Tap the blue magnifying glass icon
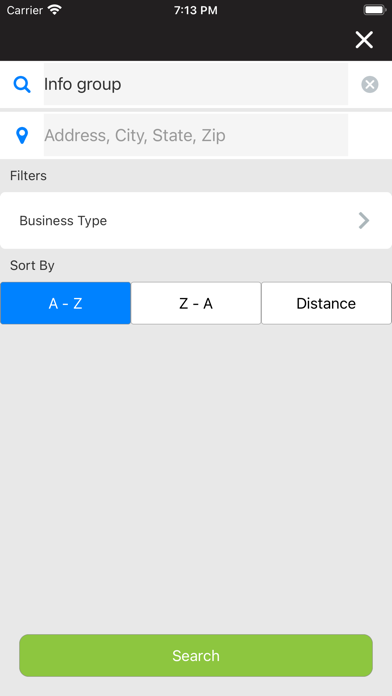392x696 pixels. (x=22, y=84)
